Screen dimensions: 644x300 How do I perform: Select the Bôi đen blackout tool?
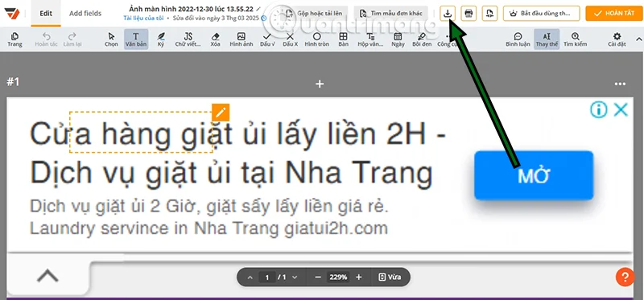[421, 39]
